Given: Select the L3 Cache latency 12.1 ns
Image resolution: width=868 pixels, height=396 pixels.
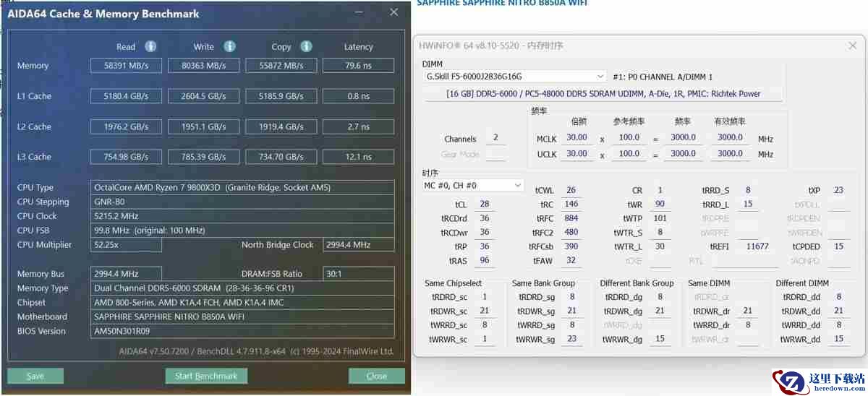Looking at the screenshot, I should [x=358, y=157].
